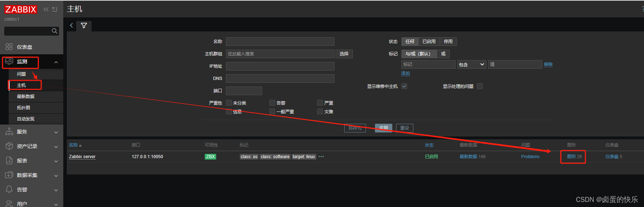Viewport: 644px width, 207px height.
Task: Focus the 主机群组 search field
Action: [x=280, y=54]
